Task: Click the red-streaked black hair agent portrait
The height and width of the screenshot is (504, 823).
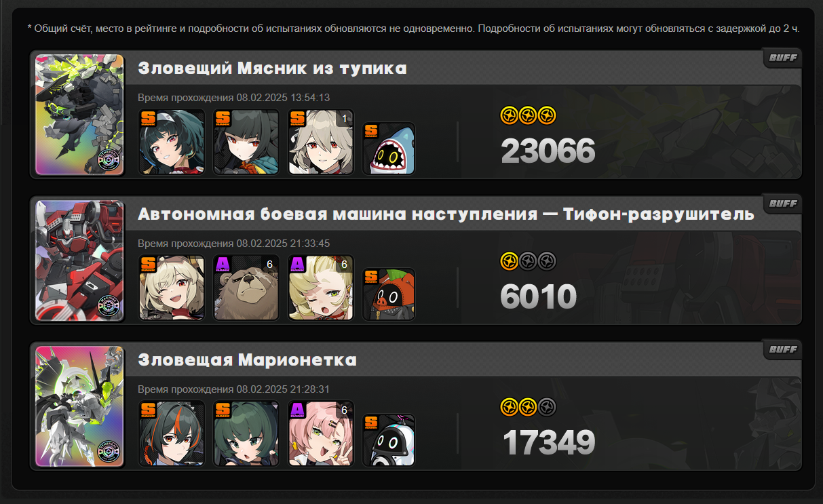Action: (x=172, y=433)
